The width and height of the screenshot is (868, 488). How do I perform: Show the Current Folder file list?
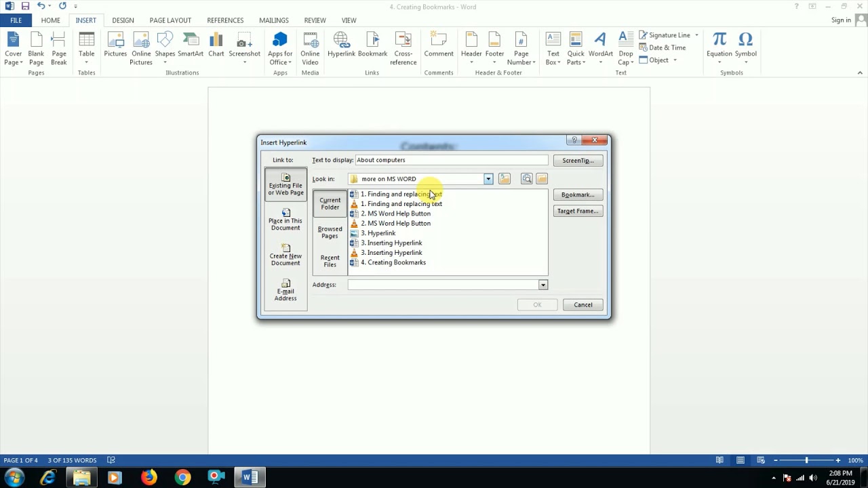[x=330, y=203]
